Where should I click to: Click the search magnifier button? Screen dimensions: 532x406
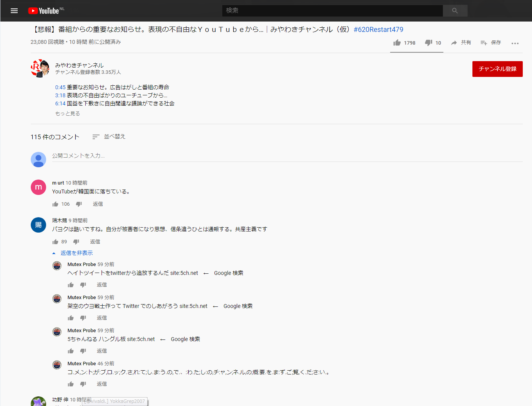[455, 11]
